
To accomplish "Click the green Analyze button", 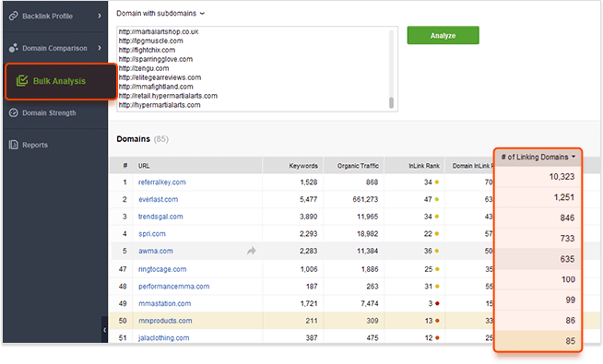I will click(443, 35).
